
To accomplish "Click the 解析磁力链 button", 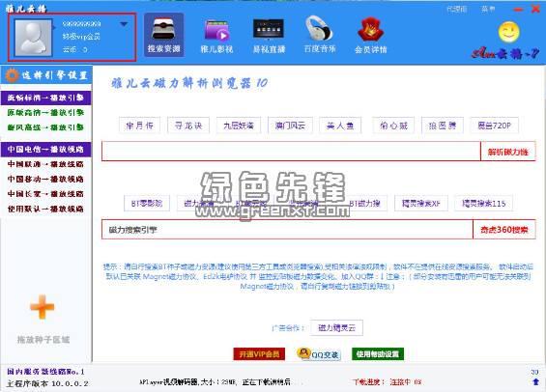I will pyautogui.click(x=507, y=152).
